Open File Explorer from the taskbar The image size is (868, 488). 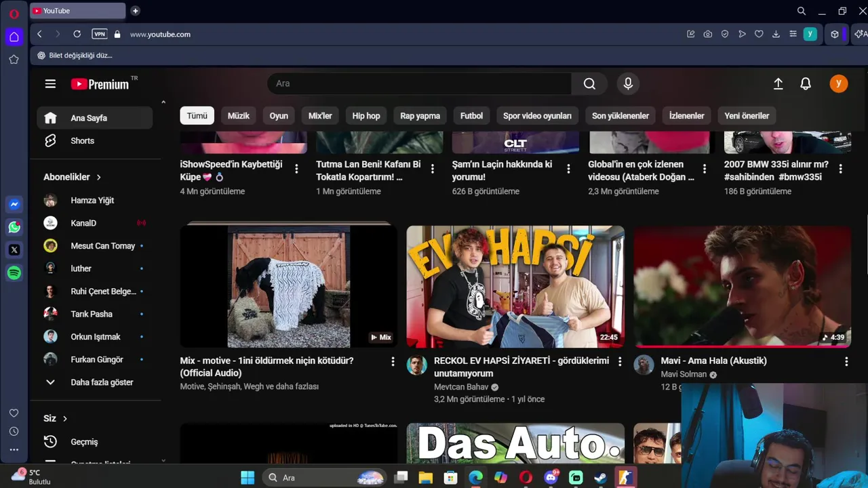pyautogui.click(x=426, y=478)
